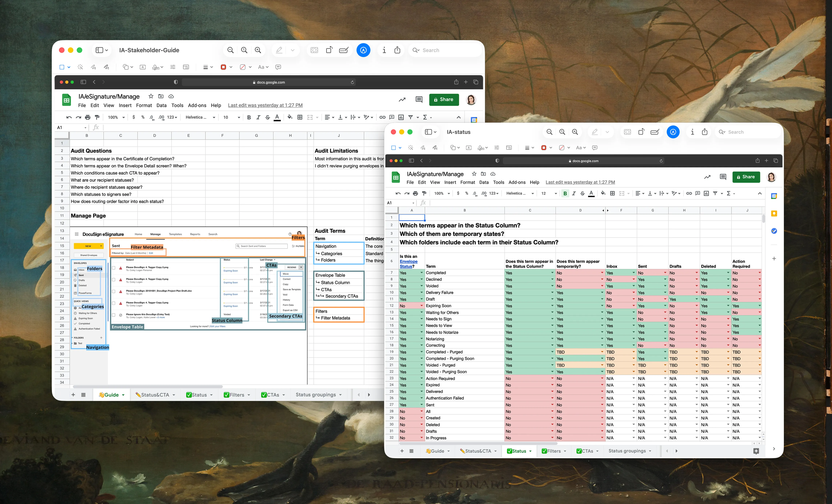
Task: Open Add-ons menu in IA-status Sheets
Action: [x=517, y=182]
